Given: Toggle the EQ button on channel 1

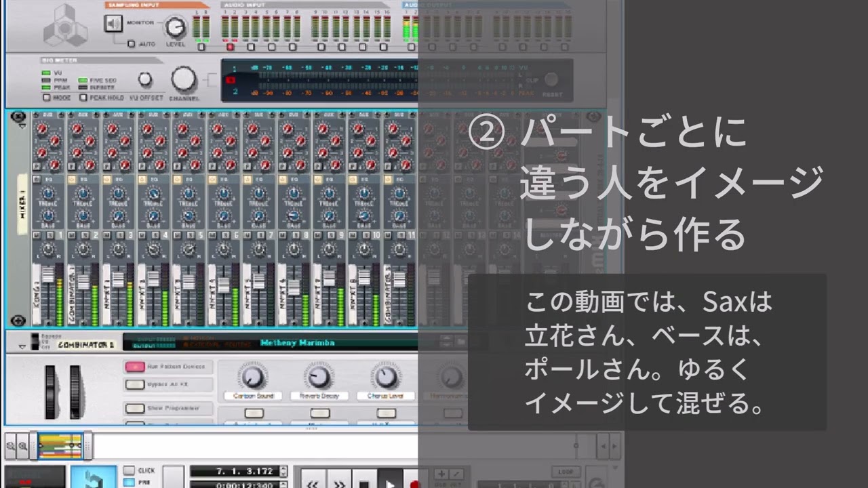Looking at the screenshot, I should point(37,180).
